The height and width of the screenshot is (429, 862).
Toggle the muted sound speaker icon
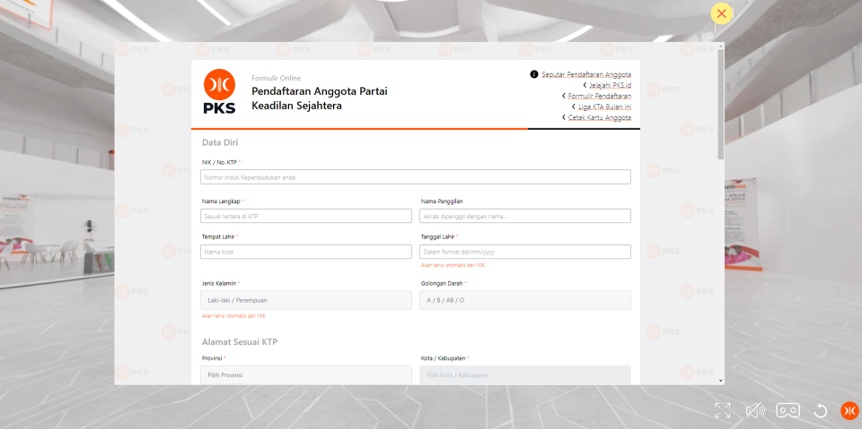pos(755,410)
